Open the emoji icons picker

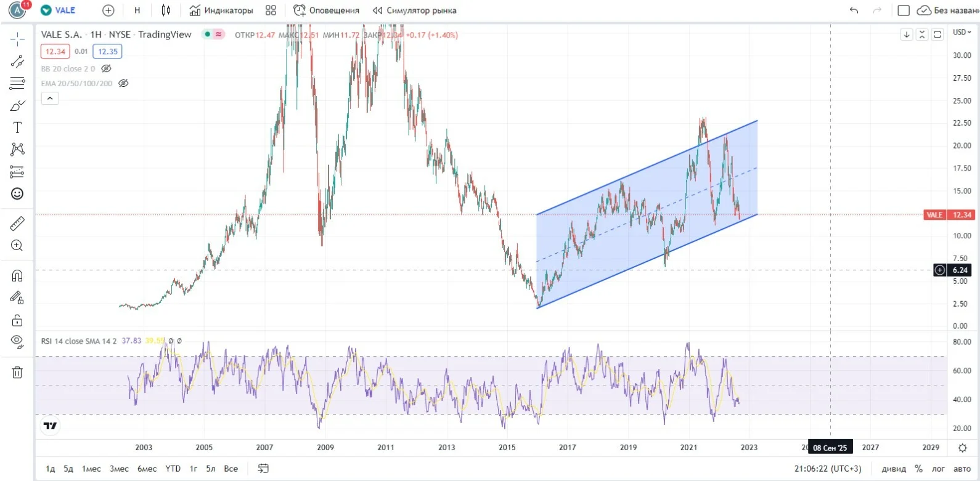[17, 194]
